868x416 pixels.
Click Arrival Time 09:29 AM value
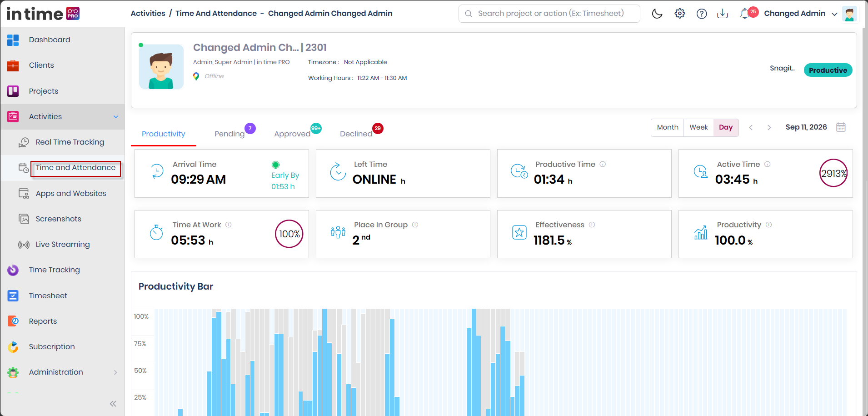[199, 180]
